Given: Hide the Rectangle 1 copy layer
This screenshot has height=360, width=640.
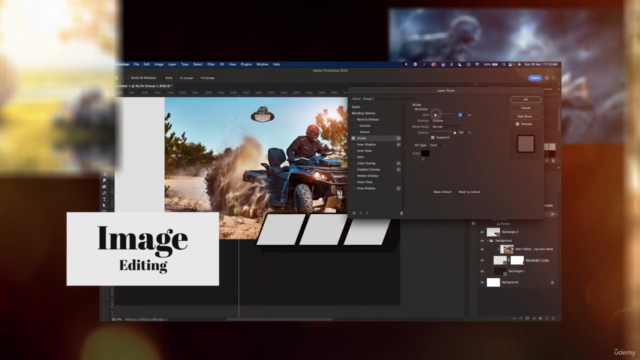Looking at the screenshot, I should pos(482,260).
